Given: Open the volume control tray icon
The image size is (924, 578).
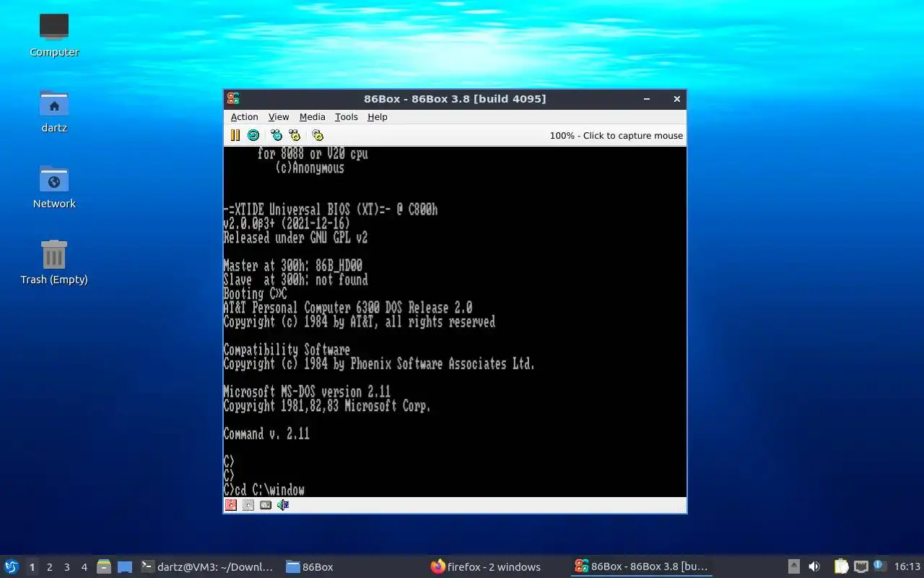Looking at the screenshot, I should (814, 567).
